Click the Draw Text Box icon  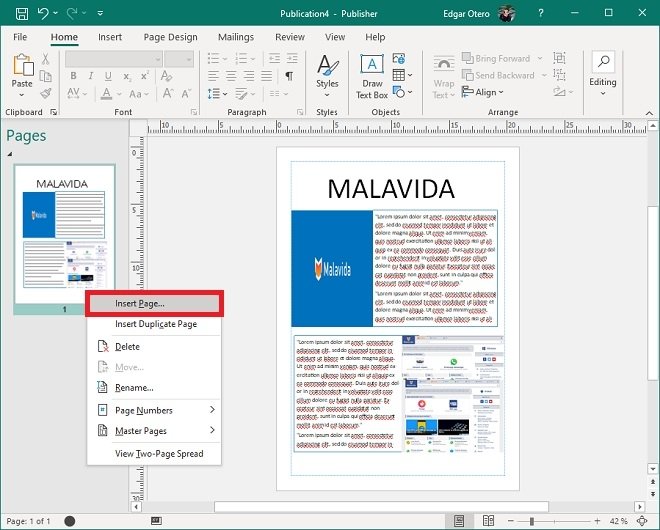click(x=372, y=65)
